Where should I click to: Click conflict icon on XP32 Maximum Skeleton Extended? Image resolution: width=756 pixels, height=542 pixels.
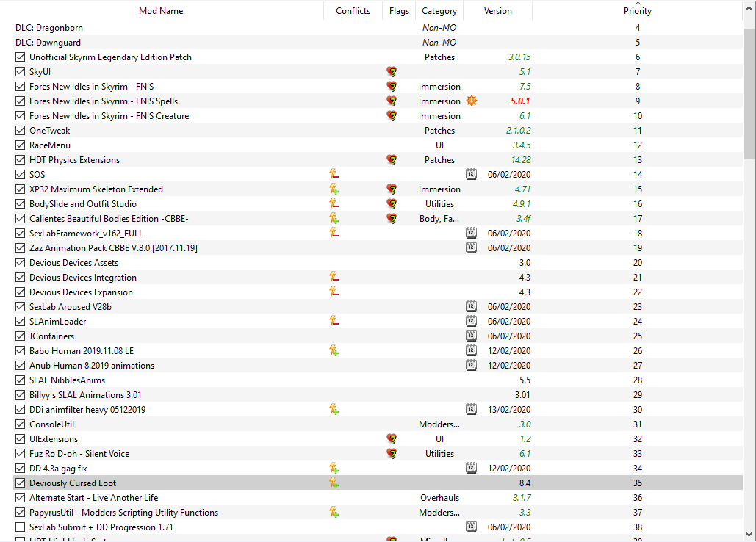(334, 189)
